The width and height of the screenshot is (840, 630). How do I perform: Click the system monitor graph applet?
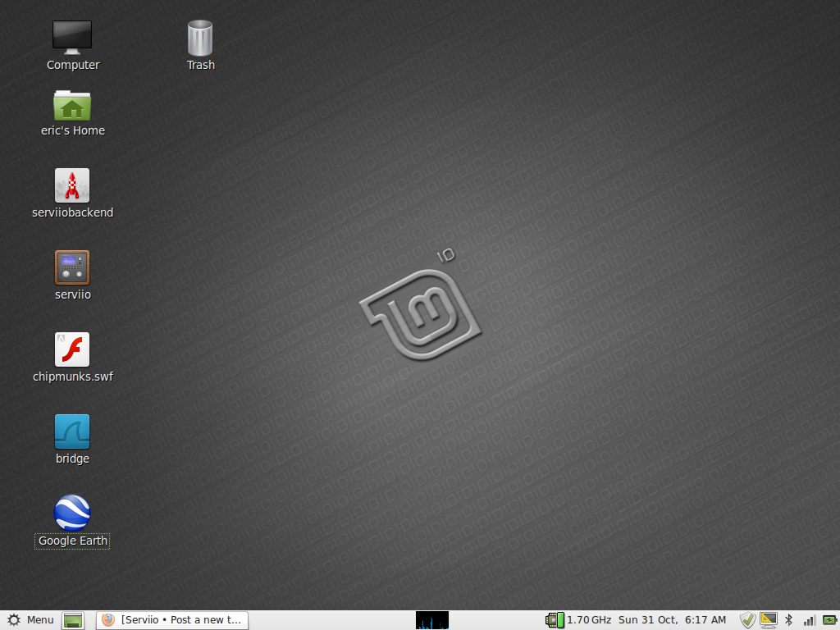click(431, 620)
